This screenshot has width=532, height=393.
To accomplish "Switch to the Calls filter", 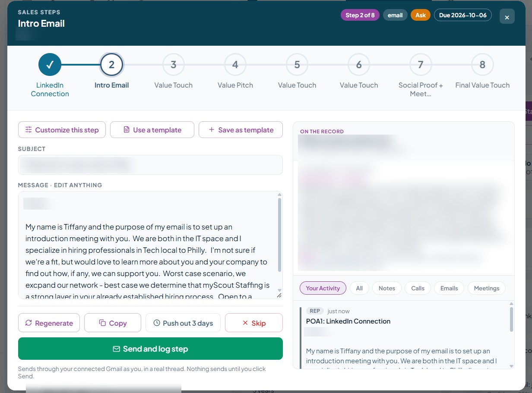I will point(418,288).
